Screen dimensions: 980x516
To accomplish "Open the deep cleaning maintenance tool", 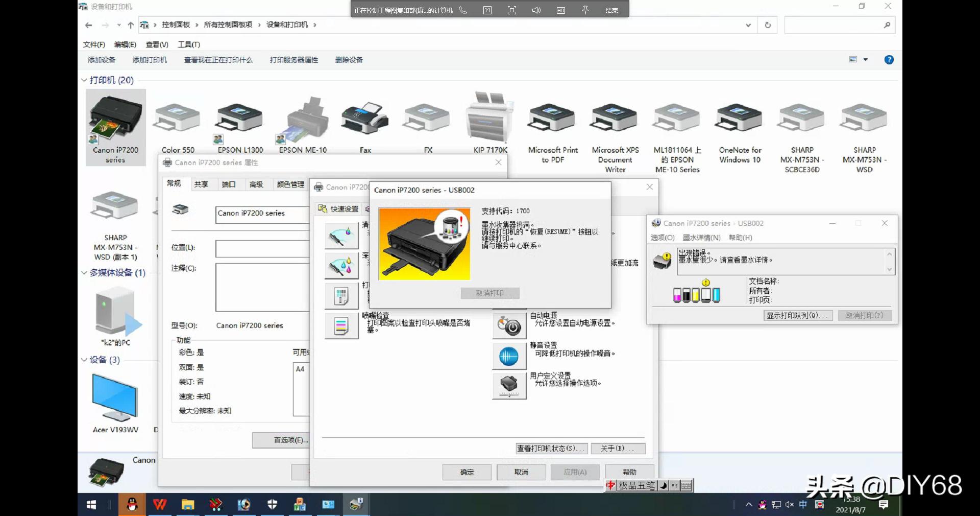I will (x=341, y=266).
